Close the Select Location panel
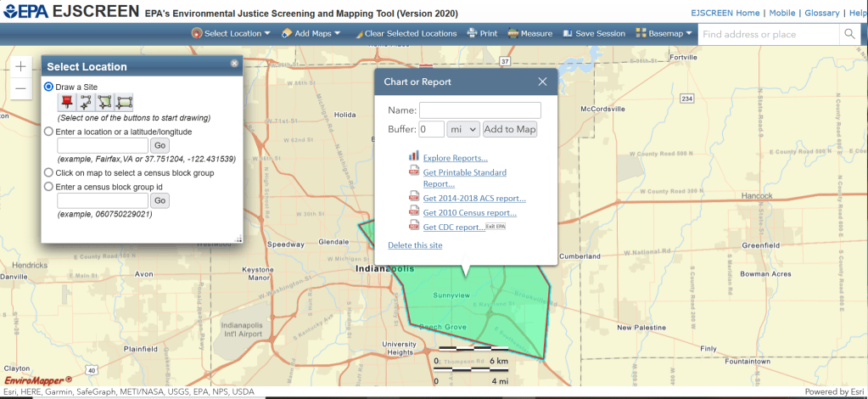868x399 pixels. [x=234, y=63]
